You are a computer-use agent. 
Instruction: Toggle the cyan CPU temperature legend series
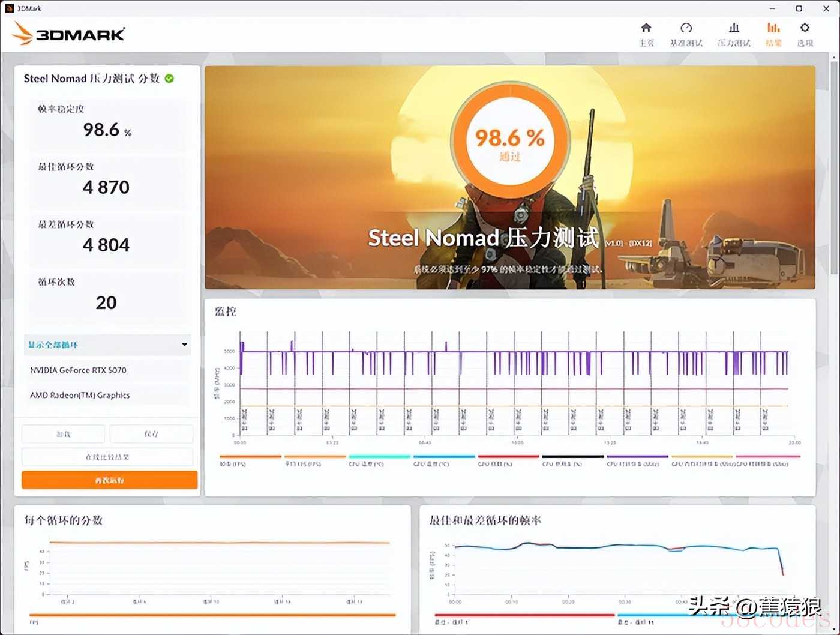(379, 457)
